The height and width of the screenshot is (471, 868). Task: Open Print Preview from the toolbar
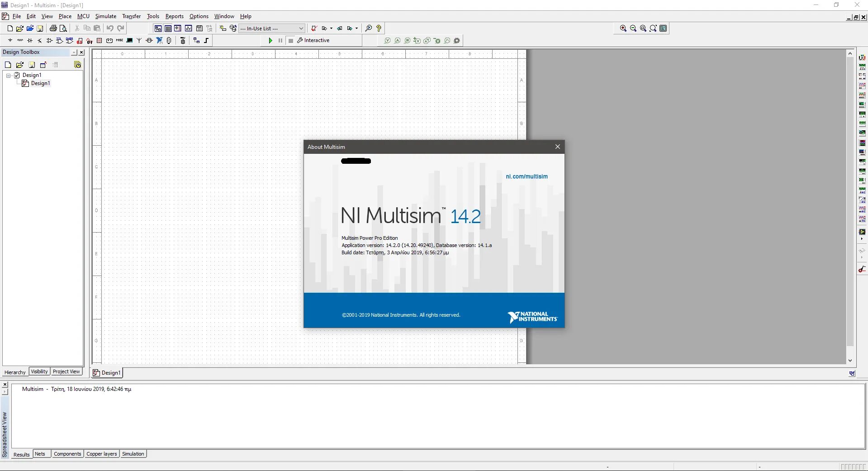[x=63, y=28]
